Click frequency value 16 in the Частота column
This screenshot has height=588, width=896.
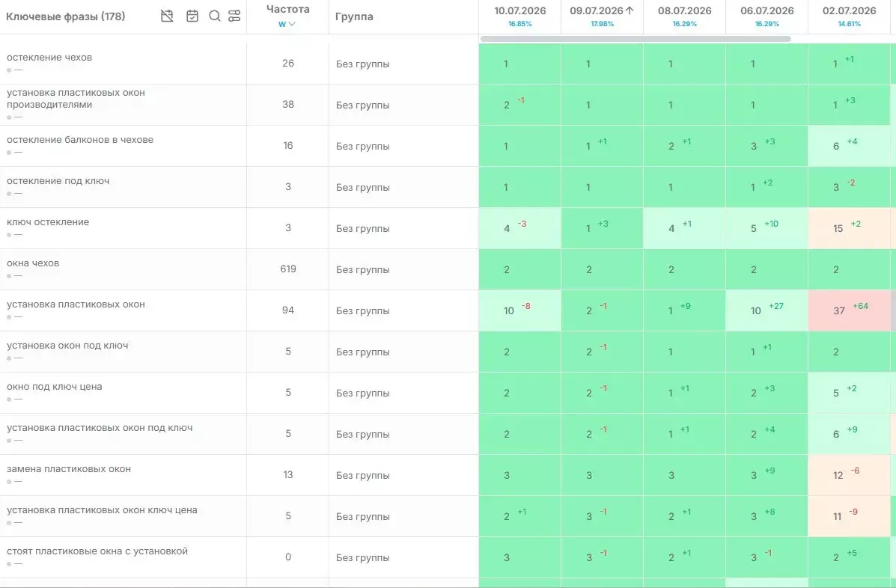(x=288, y=146)
